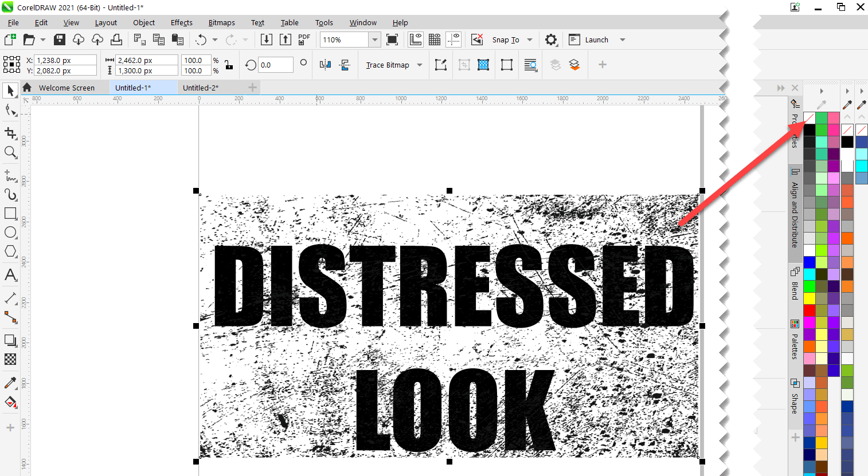Viewport: 868px width, 476px height.
Task: Click the Print icon
Action: click(x=116, y=40)
